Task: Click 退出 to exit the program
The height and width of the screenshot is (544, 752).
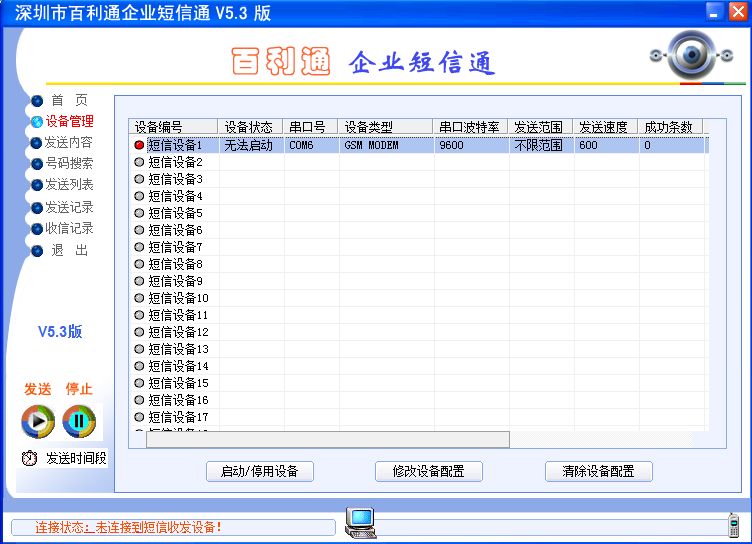Action: coord(70,250)
